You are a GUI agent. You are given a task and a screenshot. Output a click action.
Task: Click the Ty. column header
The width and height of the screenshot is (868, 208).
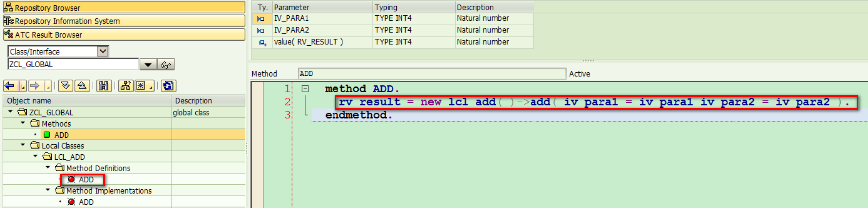262,7
